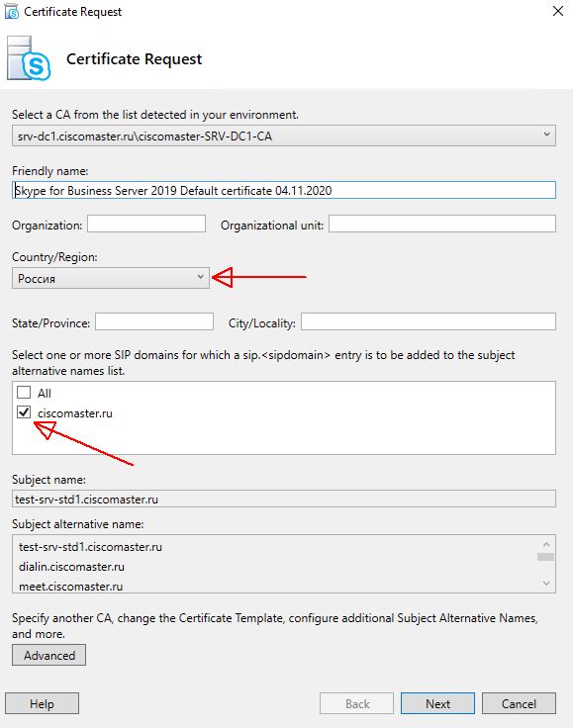The image size is (573, 728).
Task: Open the Advanced certificate options
Action: [48, 655]
